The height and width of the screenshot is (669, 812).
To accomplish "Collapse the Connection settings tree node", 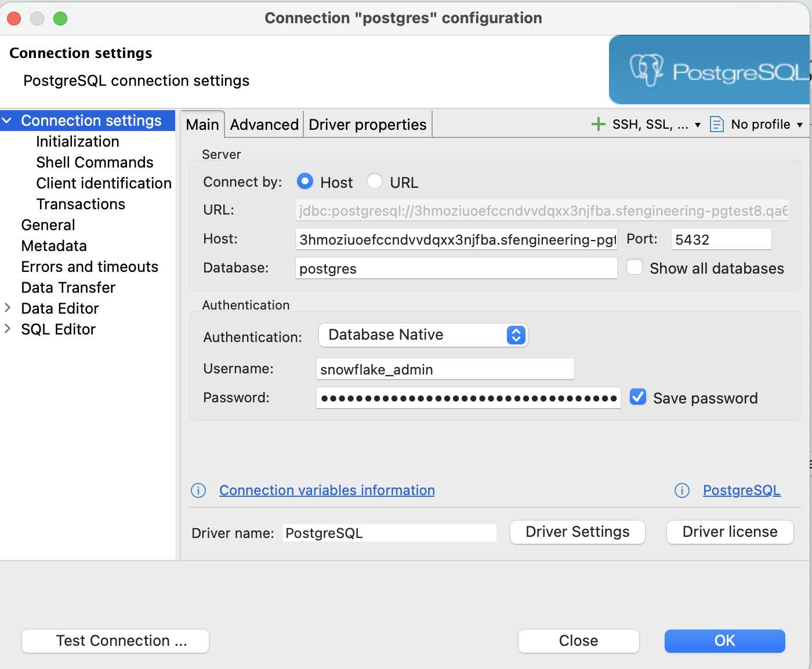I will (x=8, y=120).
